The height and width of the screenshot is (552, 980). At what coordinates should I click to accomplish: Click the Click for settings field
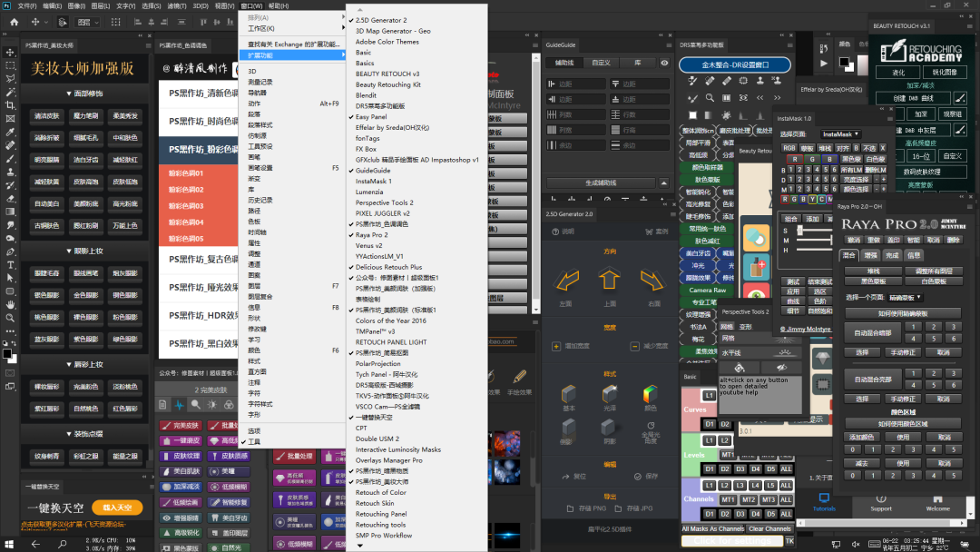click(732, 541)
